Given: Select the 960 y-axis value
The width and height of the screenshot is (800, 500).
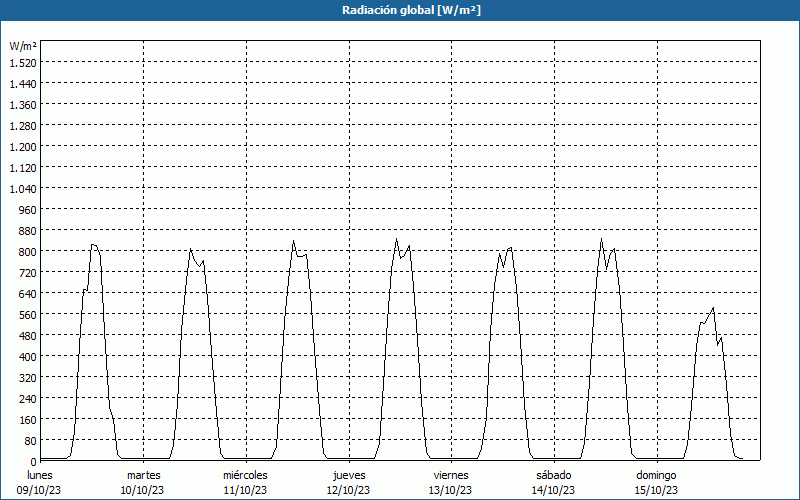Looking at the screenshot, I should click(28, 210).
